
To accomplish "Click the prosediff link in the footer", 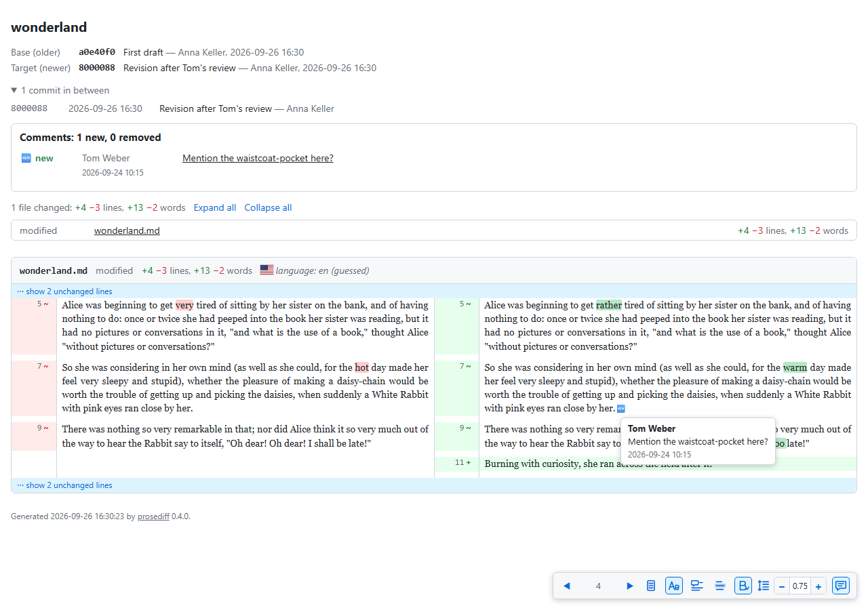I will coord(153,516).
